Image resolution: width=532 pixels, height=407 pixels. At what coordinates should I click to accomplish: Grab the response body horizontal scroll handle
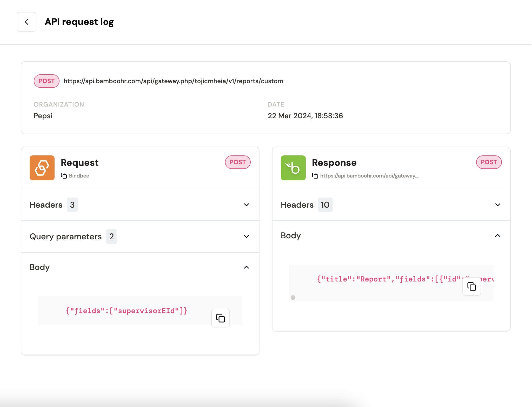click(293, 298)
